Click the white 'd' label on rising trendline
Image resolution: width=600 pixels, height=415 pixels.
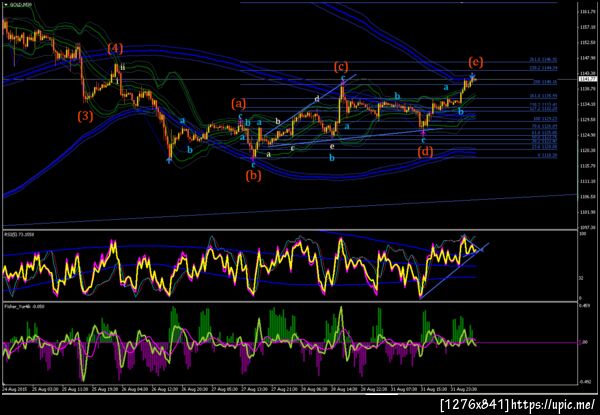pyautogui.click(x=317, y=99)
